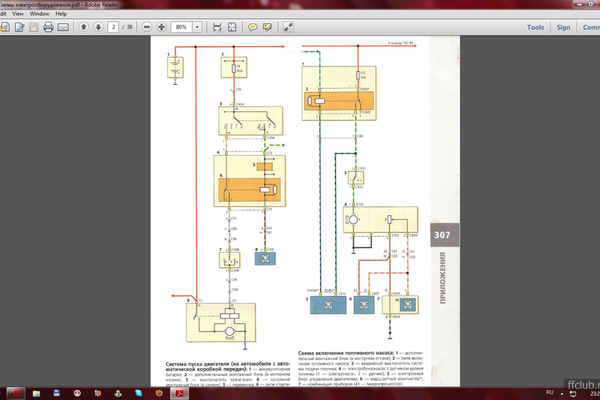Viewport: 600px width, 400px height.
Task: Click the Edit/Sign document toolbar icon
Action: (x=20, y=27)
